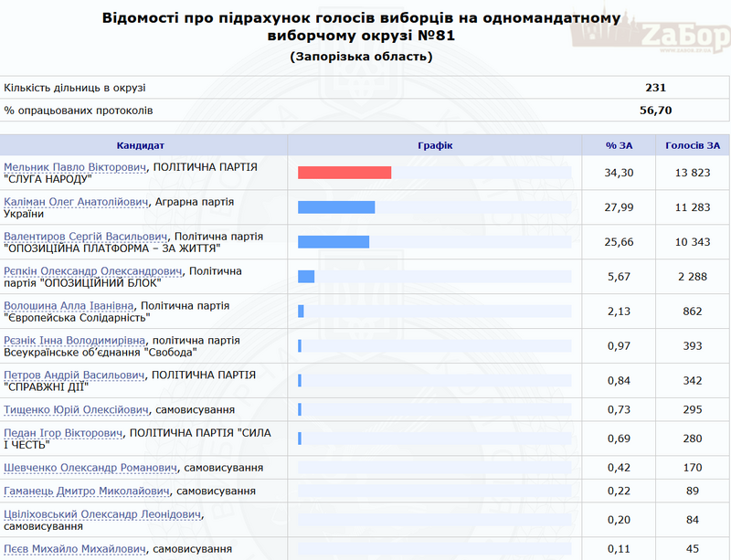This screenshot has height=560, width=731.
Task: Open candidate link Мельник Павло Вікторович
Action: pos(75,168)
